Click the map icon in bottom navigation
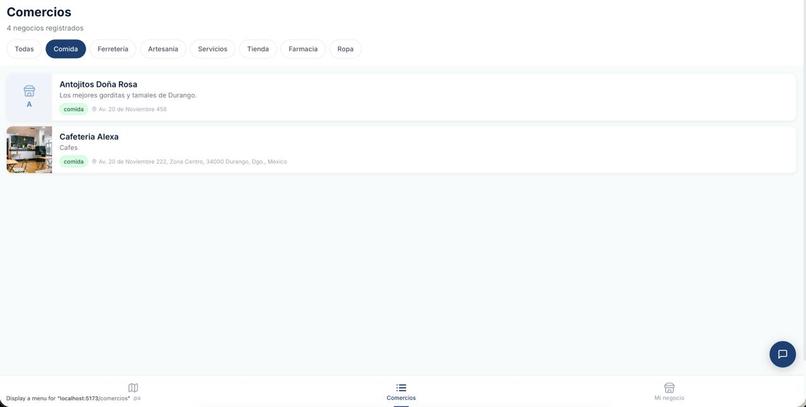The width and height of the screenshot is (806, 407). tap(133, 387)
